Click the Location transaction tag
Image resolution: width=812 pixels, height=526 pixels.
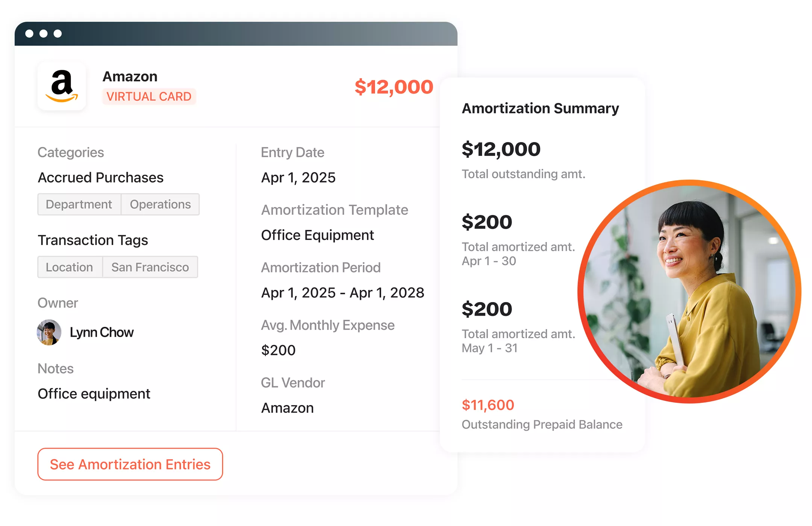70,267
